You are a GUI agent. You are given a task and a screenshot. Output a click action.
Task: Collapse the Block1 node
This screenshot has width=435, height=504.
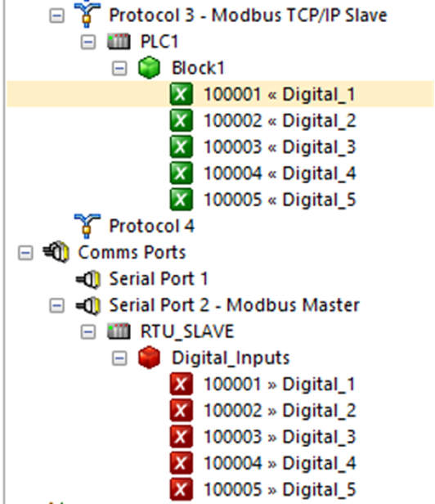119,68
